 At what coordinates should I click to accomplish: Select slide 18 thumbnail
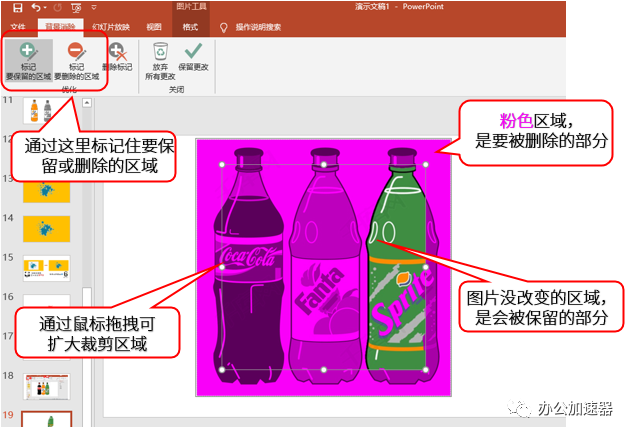coord(46,387)
